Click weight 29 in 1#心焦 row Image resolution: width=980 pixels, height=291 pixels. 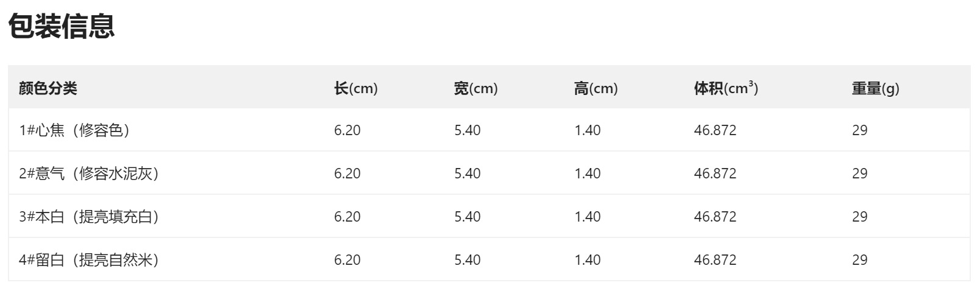859,130
